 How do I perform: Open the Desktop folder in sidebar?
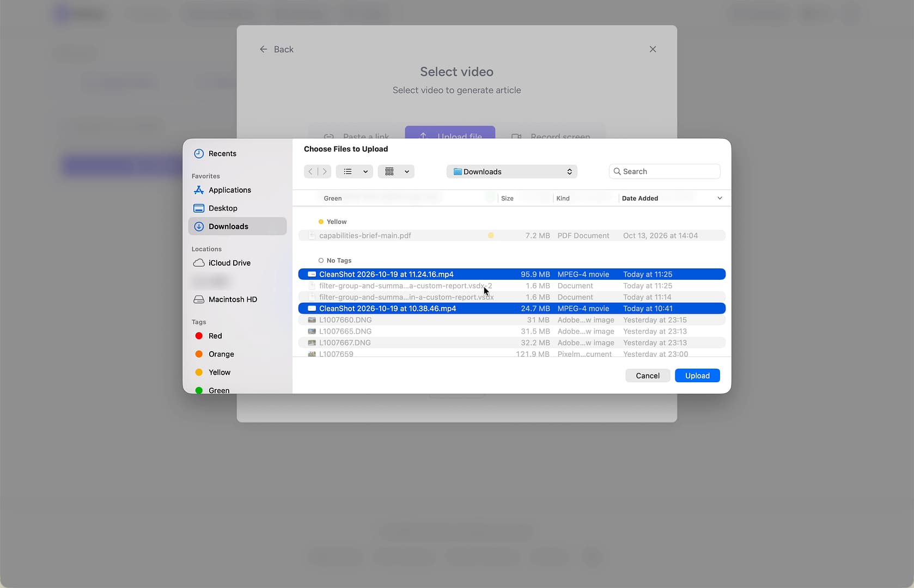point(222,208)
